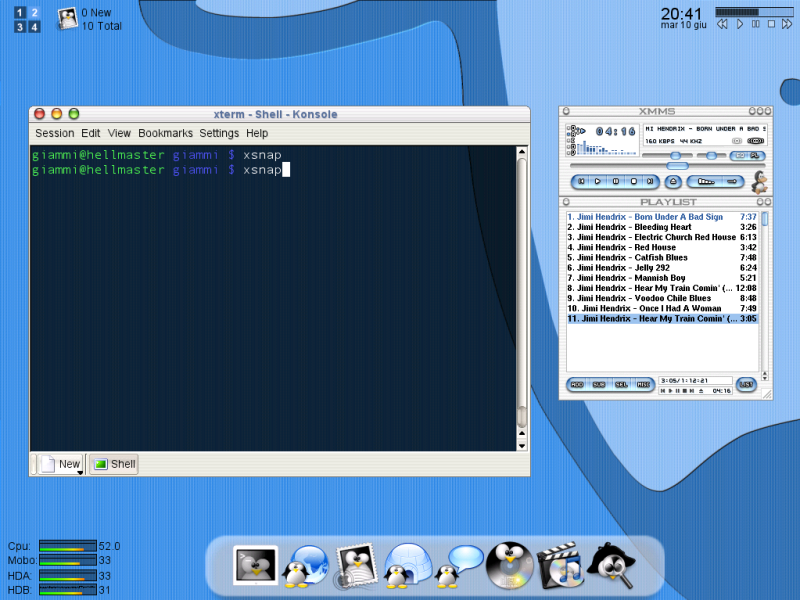Switch to virtual desktop 4 in pager

34,27
